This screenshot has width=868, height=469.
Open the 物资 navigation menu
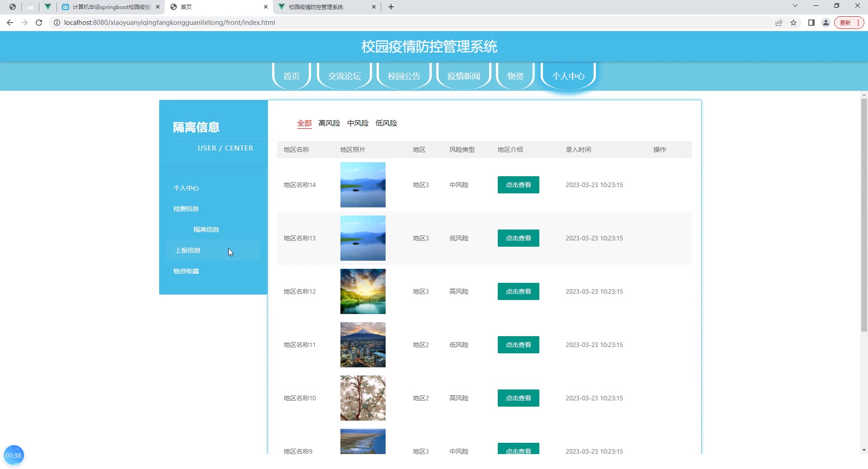tap(515, 76)
